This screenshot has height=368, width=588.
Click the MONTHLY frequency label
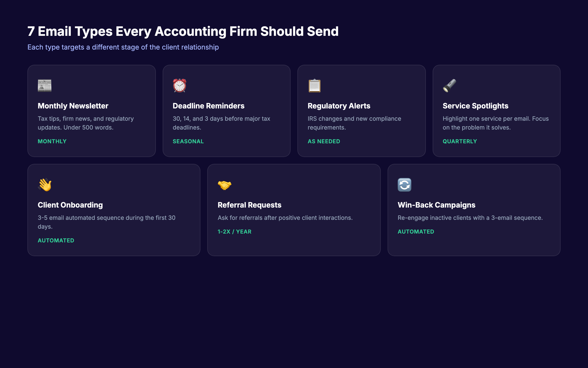(x=52, y=141)
